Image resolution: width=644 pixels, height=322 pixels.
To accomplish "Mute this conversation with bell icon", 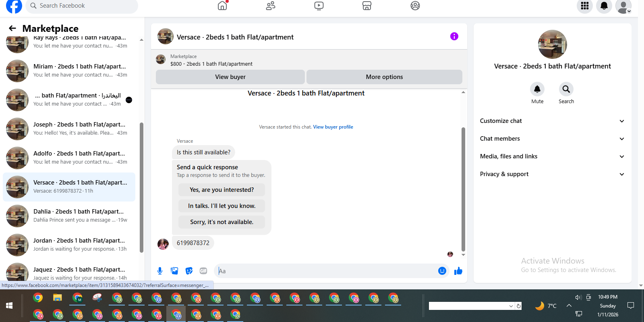I will pyautogui.click(x=537, y=89).
